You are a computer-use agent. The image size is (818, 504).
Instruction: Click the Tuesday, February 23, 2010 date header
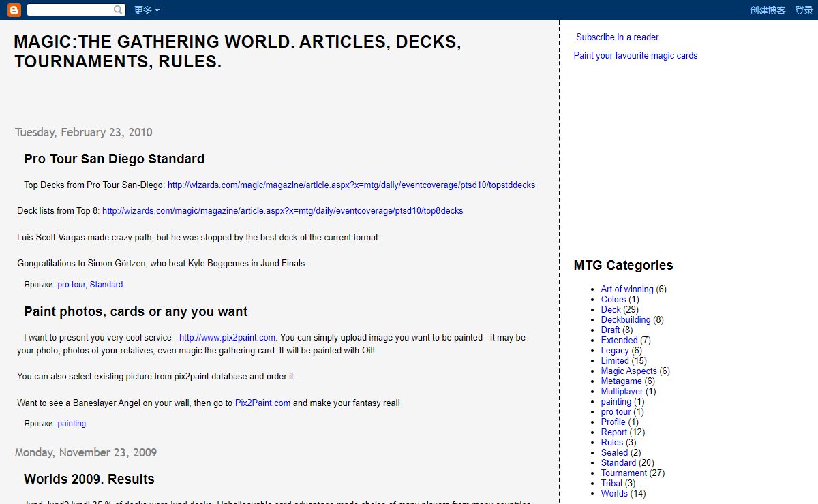tap(84, 132)
